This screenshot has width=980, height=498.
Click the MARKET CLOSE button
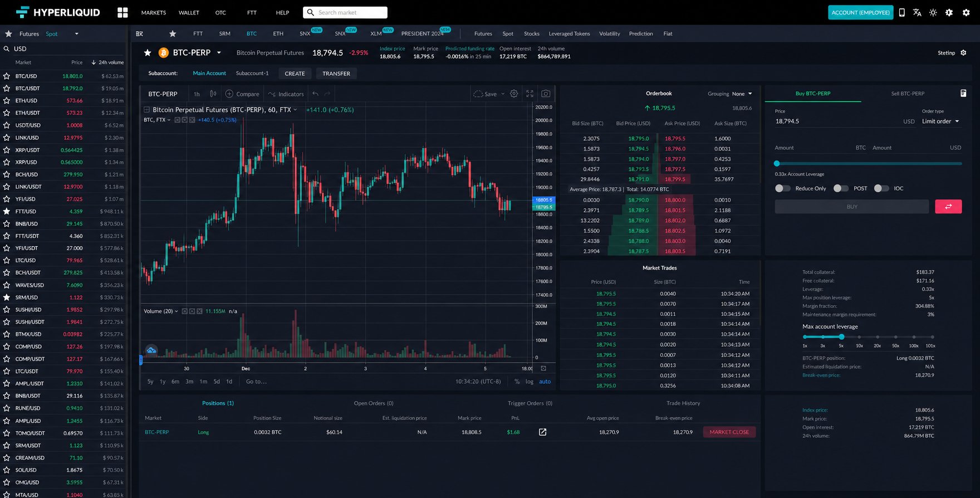point(729,432)
